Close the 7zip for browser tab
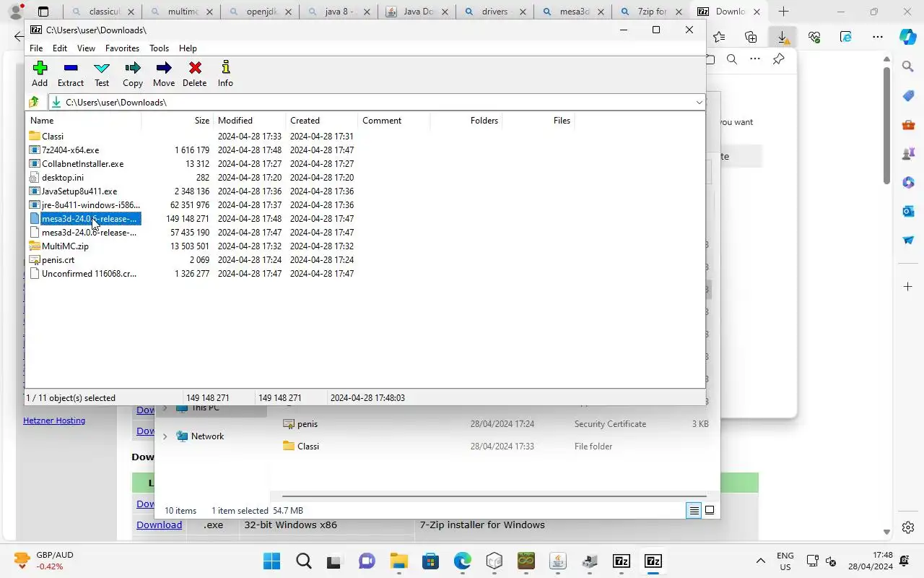 coord(679,12)
